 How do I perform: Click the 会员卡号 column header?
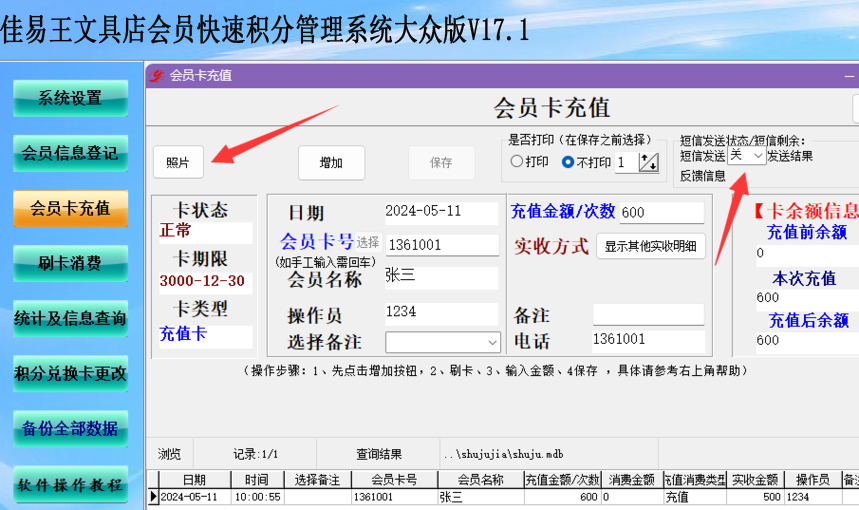click(394, 480)
